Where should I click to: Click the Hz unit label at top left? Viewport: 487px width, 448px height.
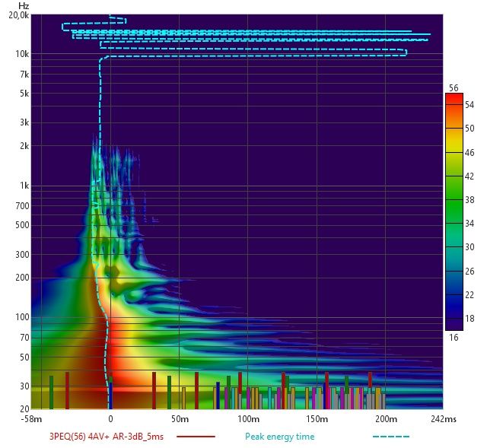coord(24,5)
